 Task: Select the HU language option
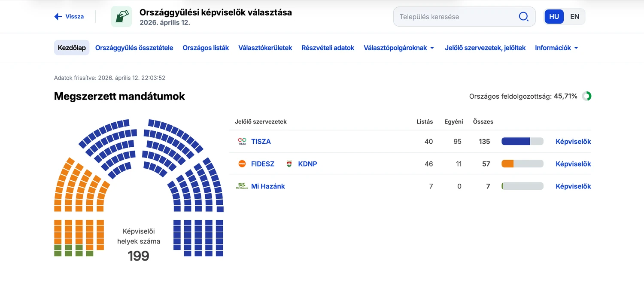pyautogui.click(x=554, y=17)
